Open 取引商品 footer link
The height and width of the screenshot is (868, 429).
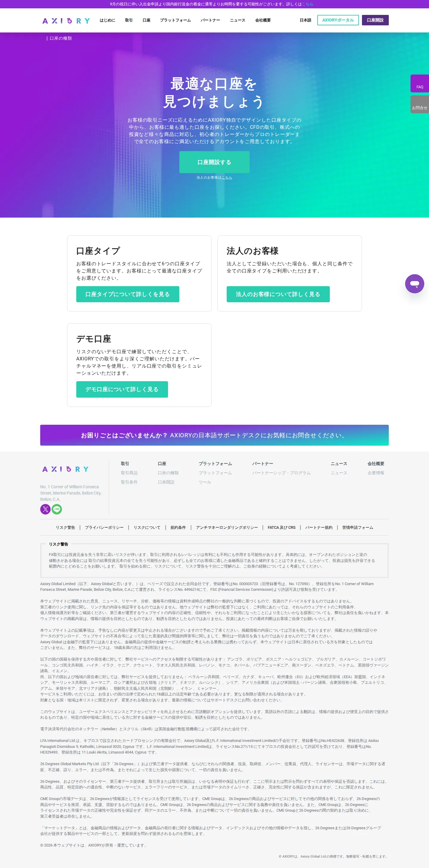[x=129, y=473]
